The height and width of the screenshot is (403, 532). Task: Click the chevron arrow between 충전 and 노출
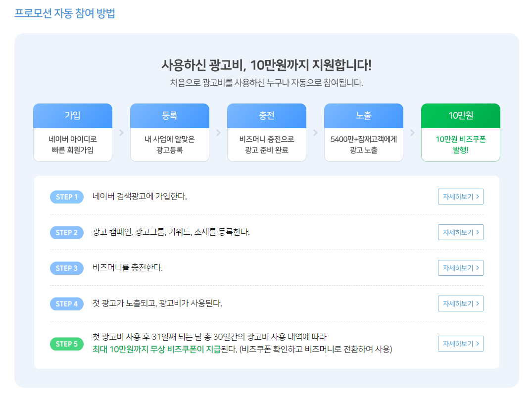(x=316, y=133)
